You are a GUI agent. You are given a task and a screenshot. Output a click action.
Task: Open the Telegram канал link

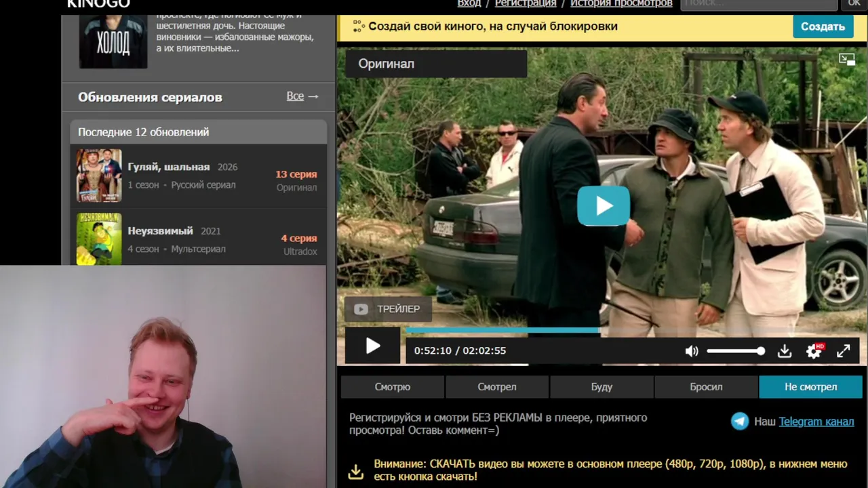tap(816, 422)
